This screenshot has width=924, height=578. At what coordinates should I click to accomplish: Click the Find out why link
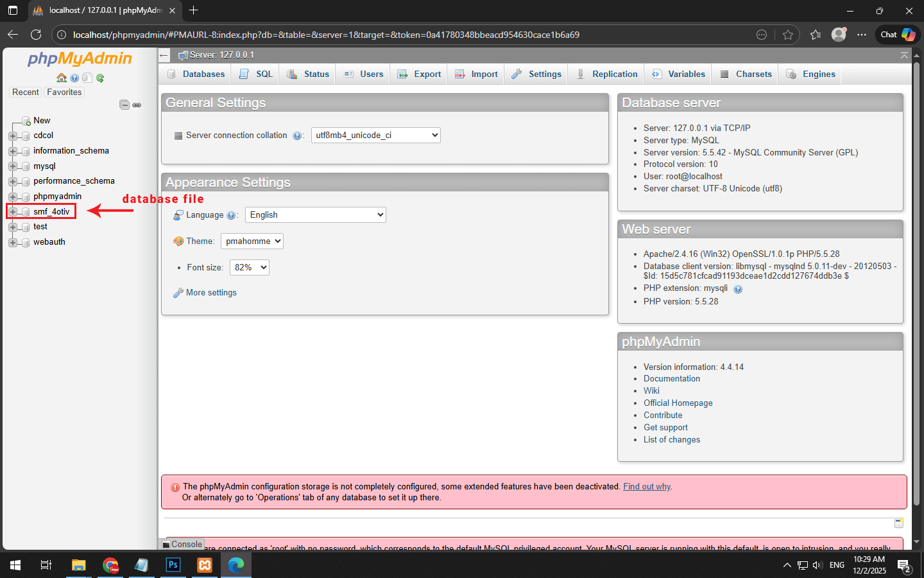tap(647, 487)
